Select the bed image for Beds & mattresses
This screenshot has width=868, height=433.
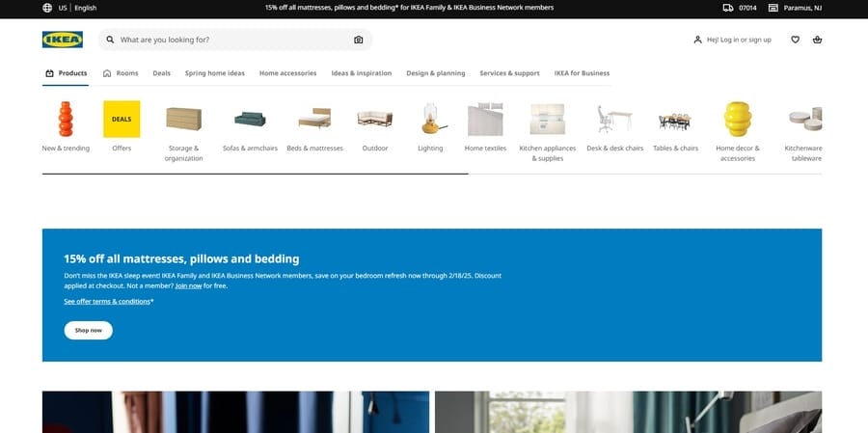click(x=314, y=118)
